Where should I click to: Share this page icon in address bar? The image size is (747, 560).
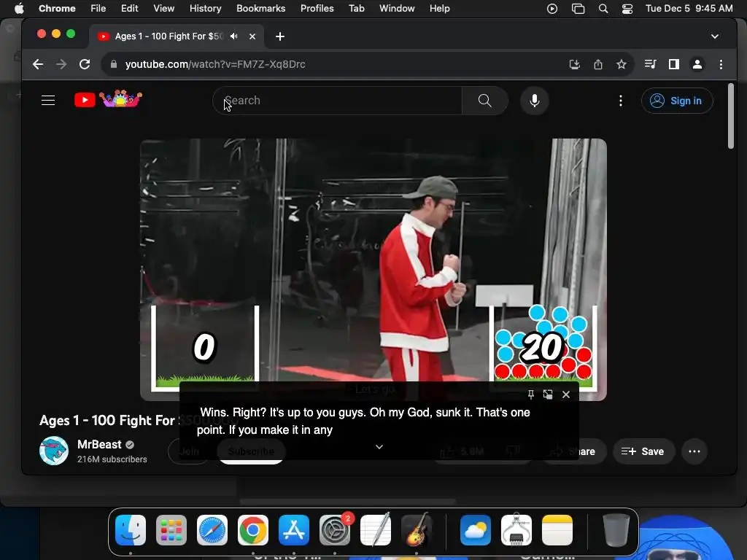pos(598,64)
